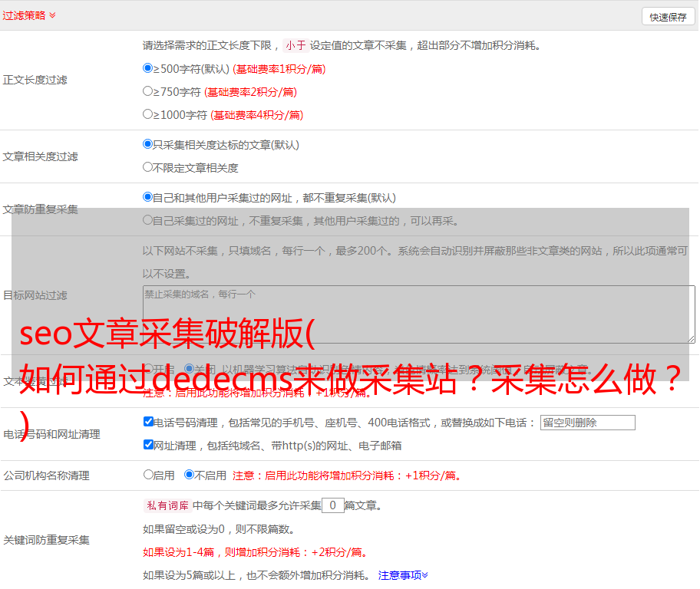Toggle the 电话号码清理 checkbox
This screenshot has height=589, width=700.
148,422
